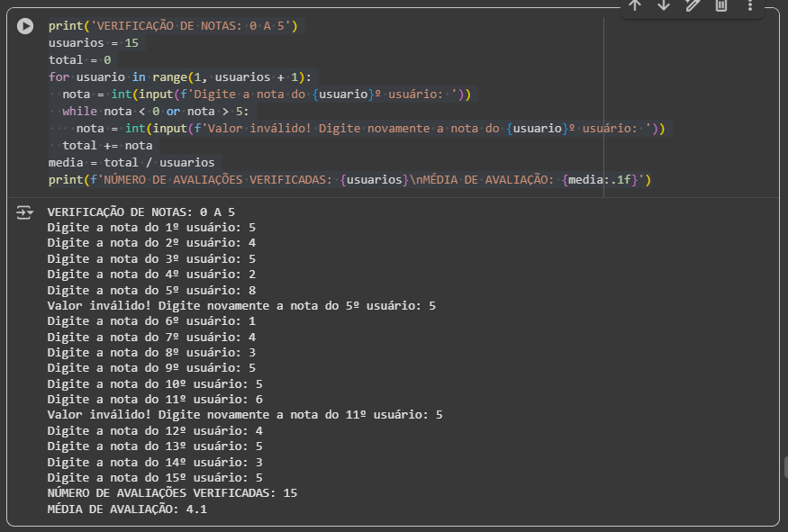Click the nota = int(input('Digite a nota...')) code line

[x=267, y=94]
